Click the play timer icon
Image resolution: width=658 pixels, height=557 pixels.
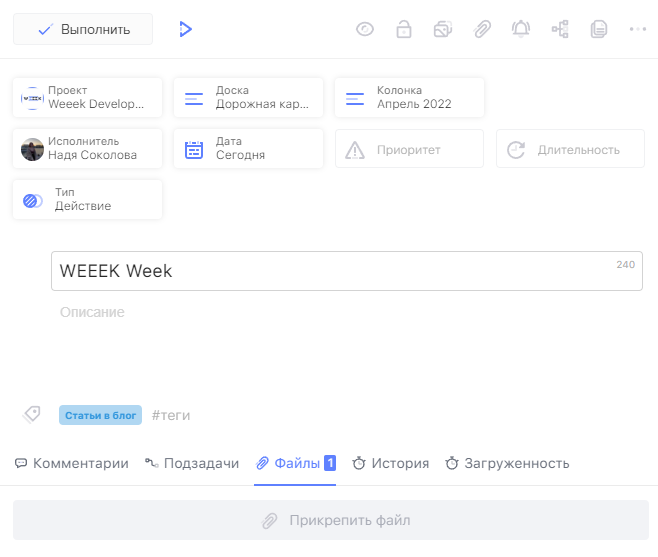point(185,29)
